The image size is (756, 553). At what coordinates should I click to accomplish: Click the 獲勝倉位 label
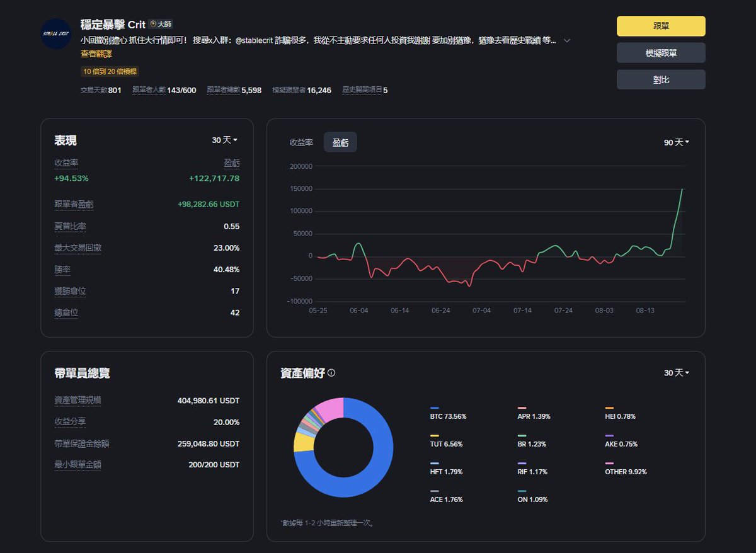[x=71, y=291]
